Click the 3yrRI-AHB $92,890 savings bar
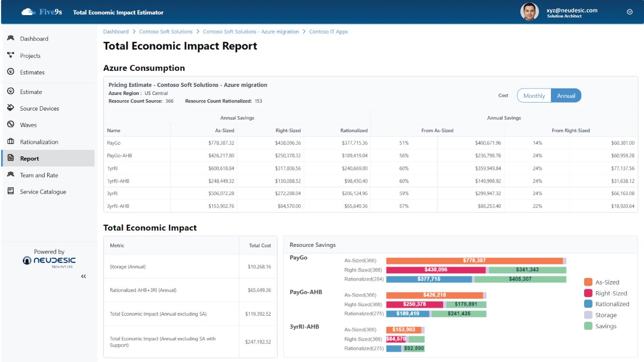 (x=413, y=348)
